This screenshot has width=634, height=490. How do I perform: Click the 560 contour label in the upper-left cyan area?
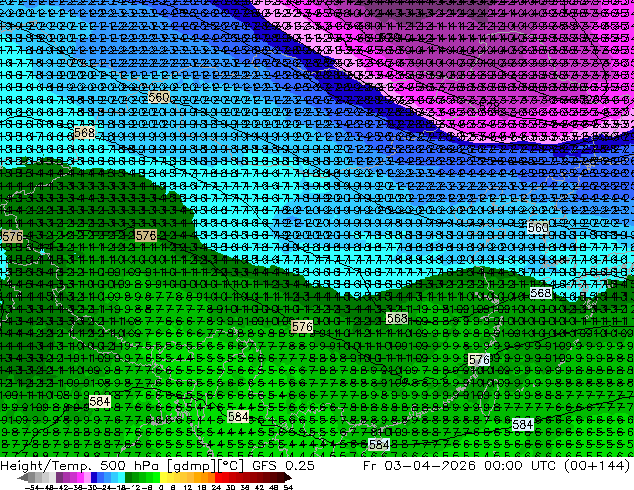(158, 97)
